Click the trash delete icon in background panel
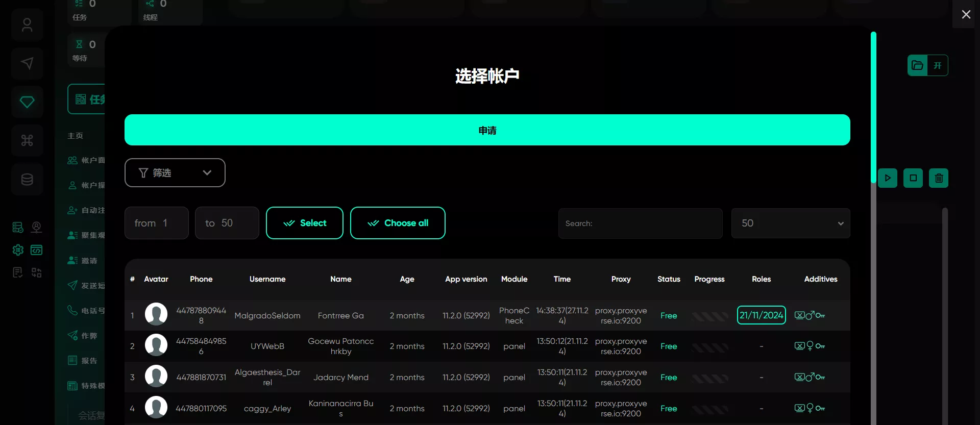Image resolution: width=980 pixels, height=425 pixels. (x=939, y=178)
